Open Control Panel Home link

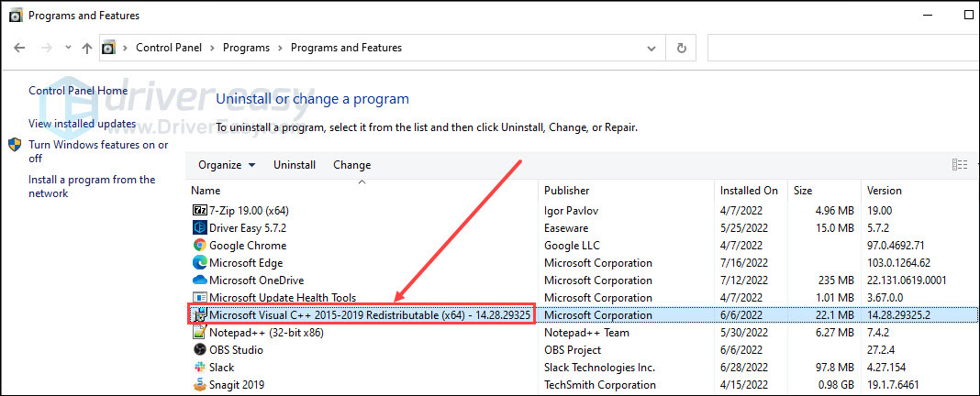click(78, 91)
